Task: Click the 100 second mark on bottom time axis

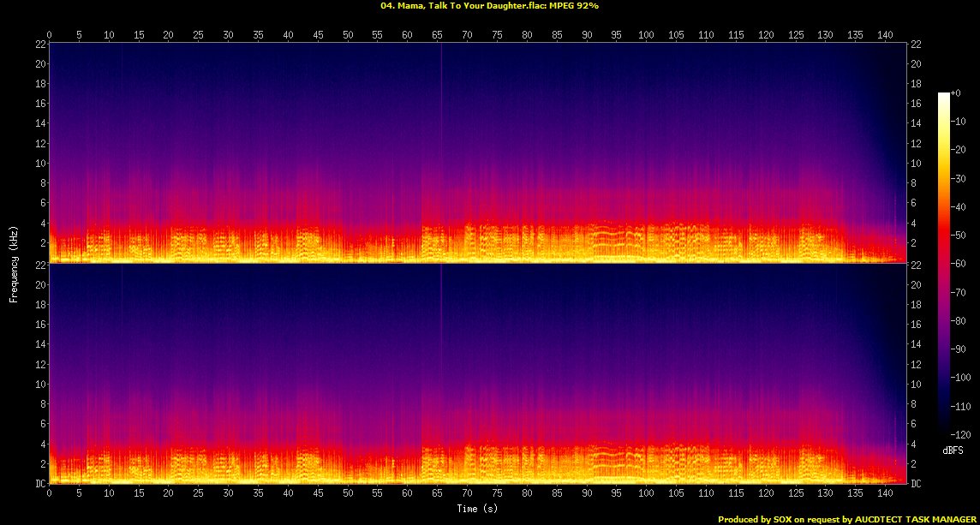Action: point(646,494)
